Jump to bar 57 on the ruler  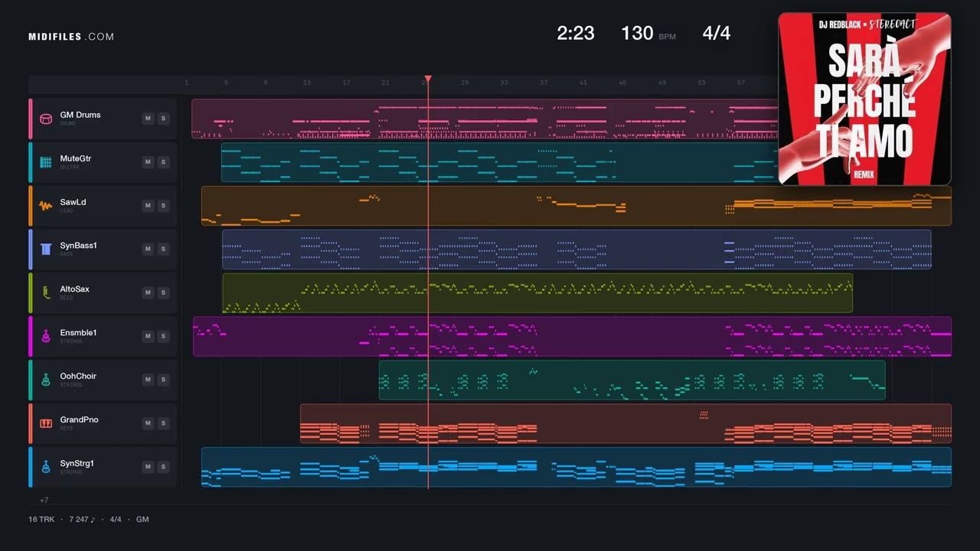[x=741, y=83]
